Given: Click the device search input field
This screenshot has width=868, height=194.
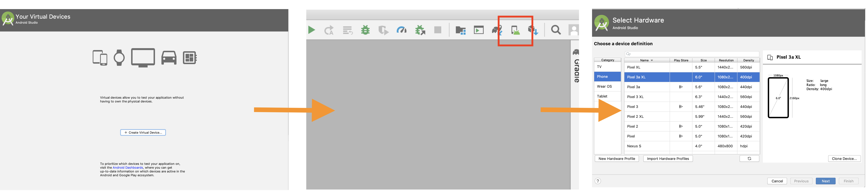Looking at the screenshot, I should [x=692, y=54].
